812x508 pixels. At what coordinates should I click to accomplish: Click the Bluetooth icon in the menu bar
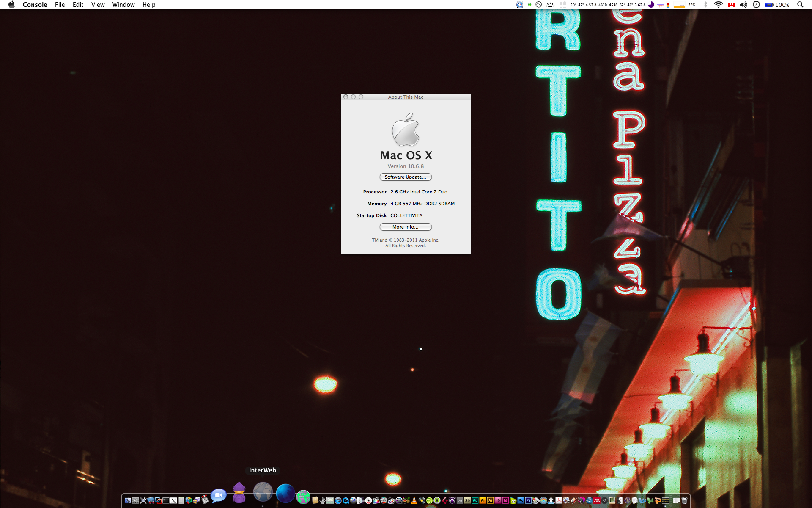705,5
